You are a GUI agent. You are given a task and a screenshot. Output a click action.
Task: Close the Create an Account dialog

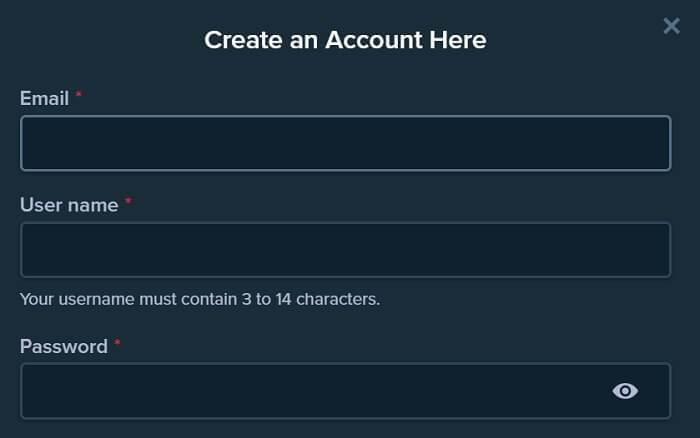(x=671, y=26)
